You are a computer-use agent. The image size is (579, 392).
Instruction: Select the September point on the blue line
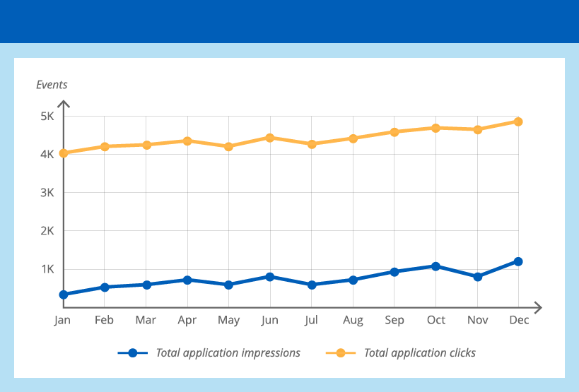point(394,271)
